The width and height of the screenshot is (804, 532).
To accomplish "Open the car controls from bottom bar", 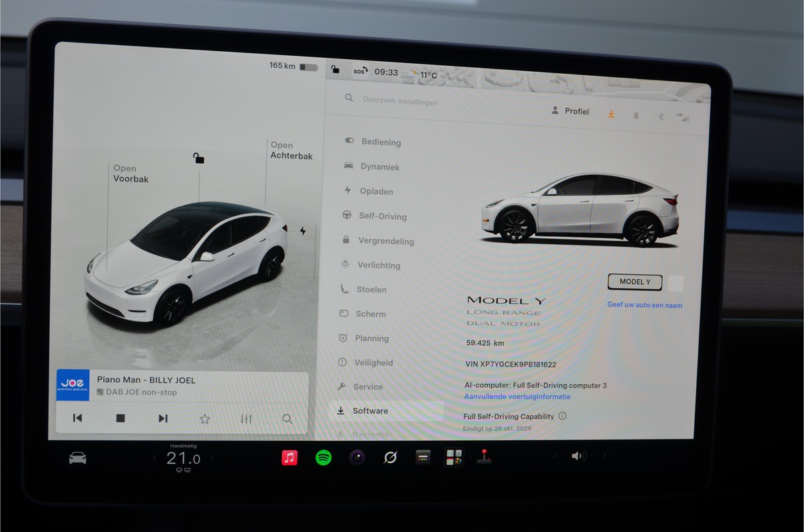I will coord(77,458).
